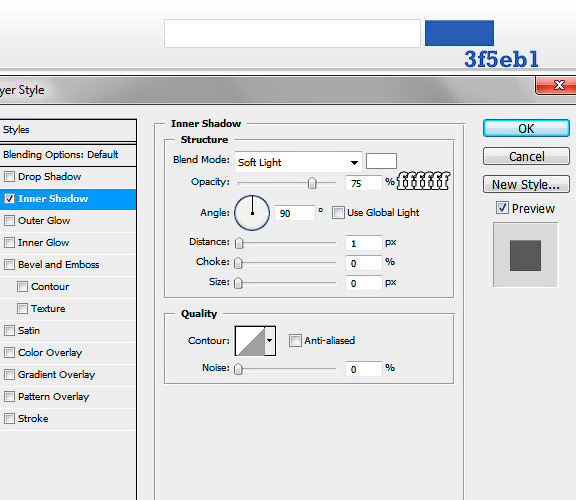Tick the Gradient Overlay checkbox
This screenshot has width=576, height=500.
(9, 375)
